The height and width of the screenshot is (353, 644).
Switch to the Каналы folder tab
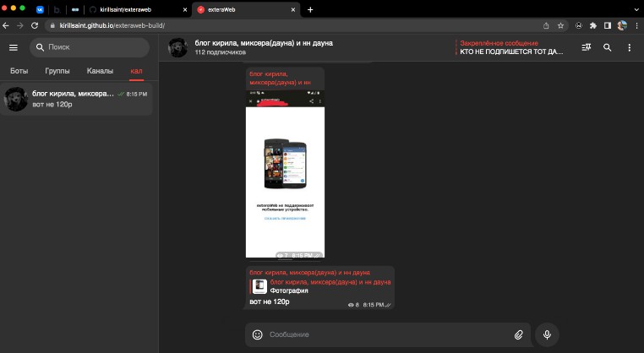(100, 71)
